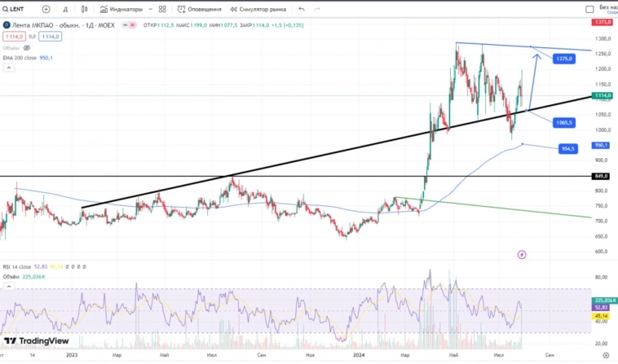Click the 2024 label on time axis

359,355
